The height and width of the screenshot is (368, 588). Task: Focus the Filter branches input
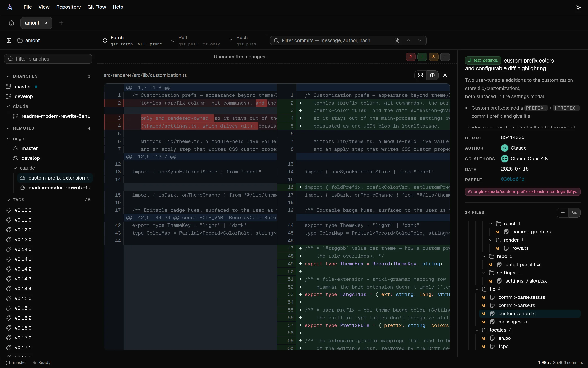48,59
